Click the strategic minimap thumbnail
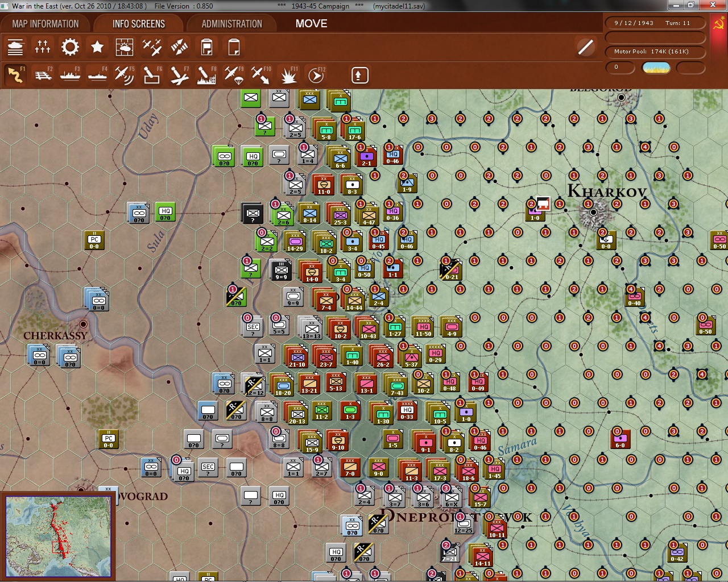Image resolution: width=728 pixels, height=582 pixels. [x=59, y=537]
